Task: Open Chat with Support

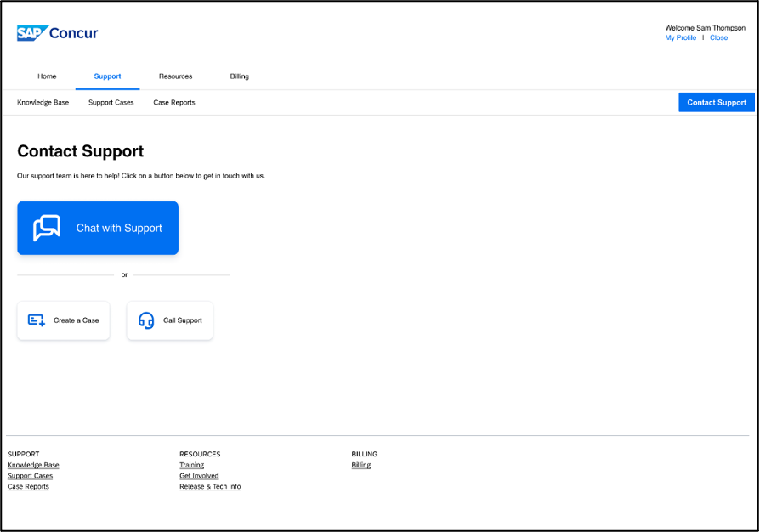Action: 98,228
